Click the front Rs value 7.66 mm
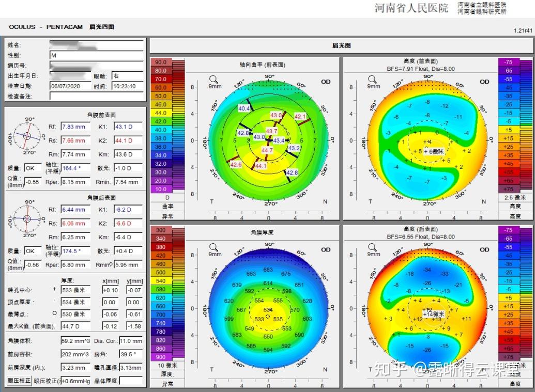Screen dimensions: 535x392 click(76, 140)
